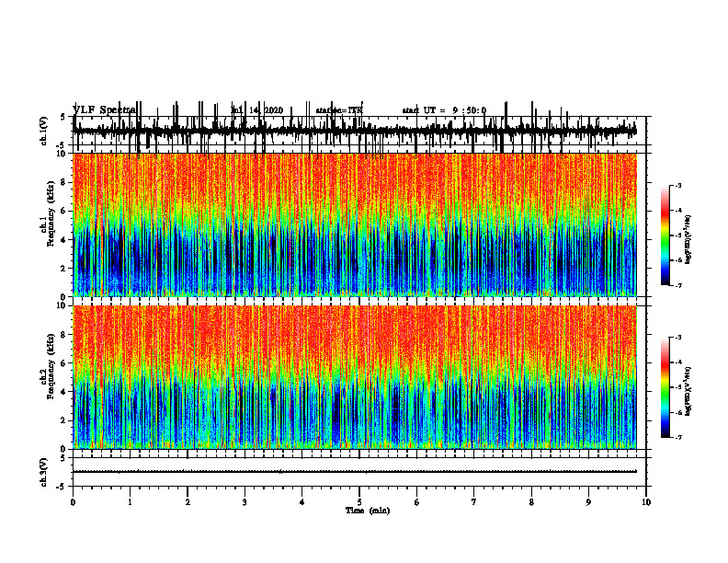Click the time axis tick label "8"
Screen dimensions: 728x563
531,502
